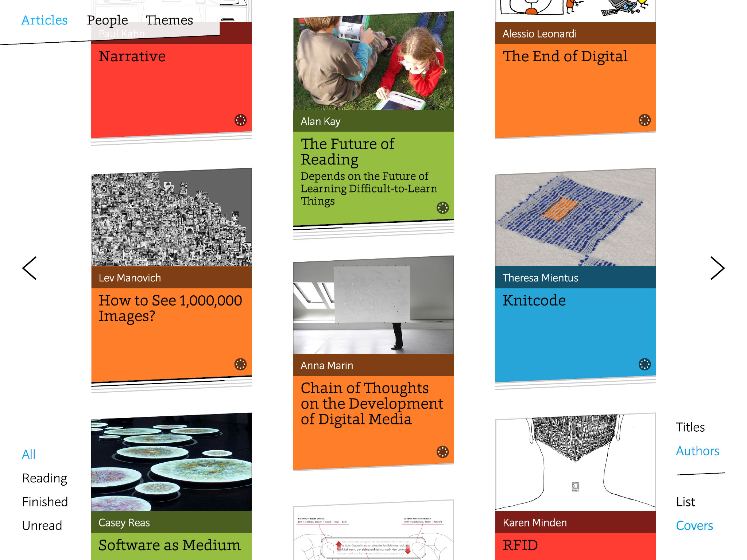Toggle the Finished filter in sidebar
This screenshot has width=747, height=560.
(x=45, y=501)
